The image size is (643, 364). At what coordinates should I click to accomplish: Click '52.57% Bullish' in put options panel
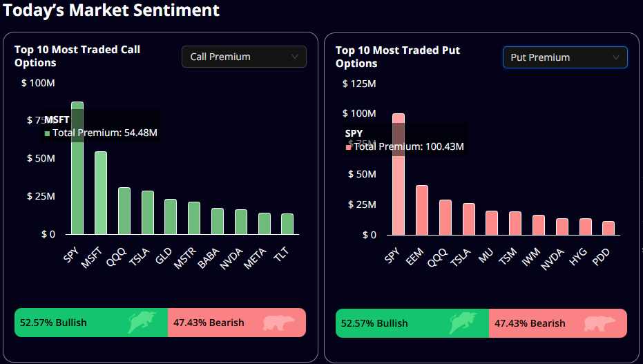pos(374,323)
